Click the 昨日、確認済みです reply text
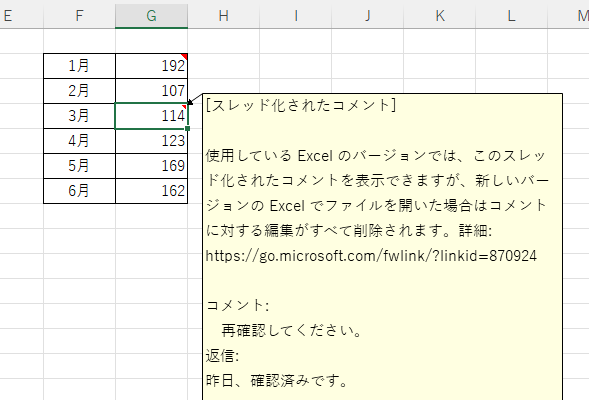Image resolution: width=589 pixels, height=400 pixels. (276, 381)
